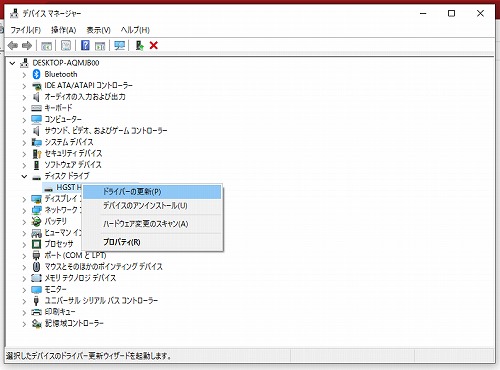Viewport: 500px width, 370px height.
Task: Click the IDE ATA/ATAPI controller icon
Action: click(x=36, y=86)
